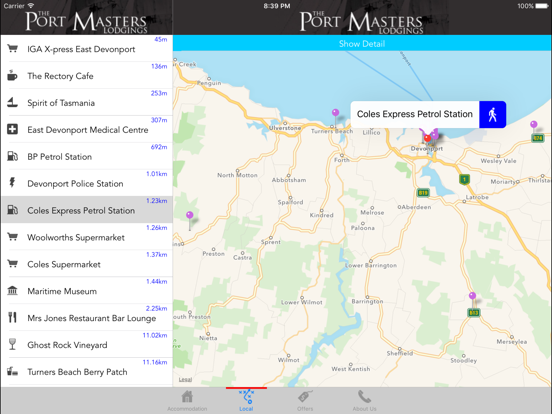Tap the Port Masters Lodgings logo above the map
The width and height of the screenshot is (552, 414).
[362, 22]
